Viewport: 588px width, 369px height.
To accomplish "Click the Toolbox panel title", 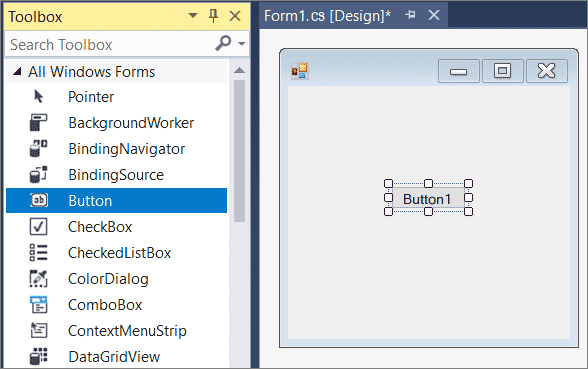I will [35, 16].
